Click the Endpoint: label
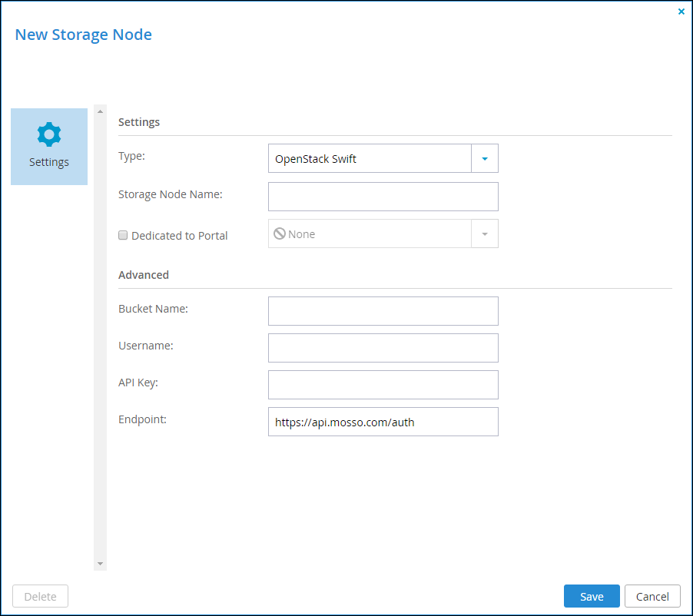This screenshot has width=693, height=616. tap(142, 419)
